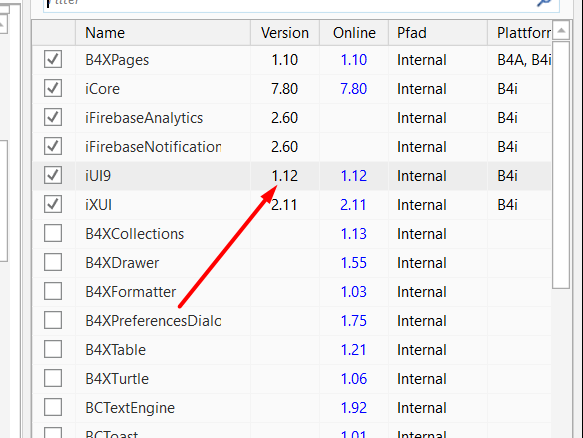This screenshot has width=583, height=438.
Task: Select the B4XCollections library name
Action: click(135, 234)
